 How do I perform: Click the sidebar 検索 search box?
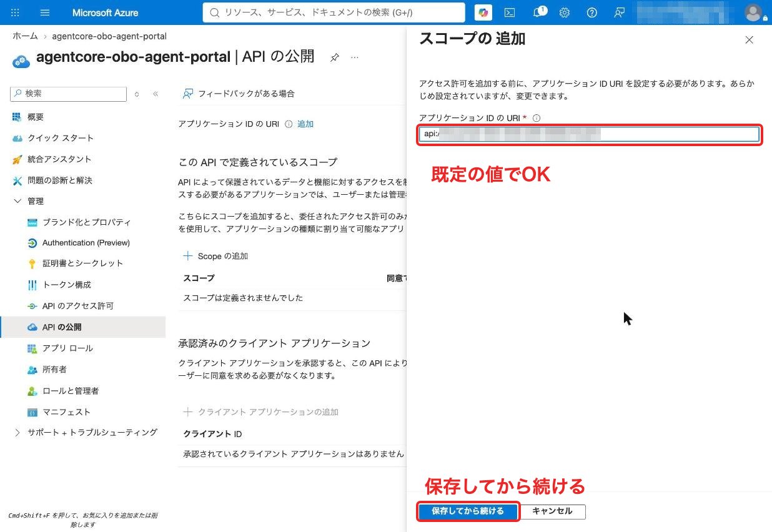(69, 94)
